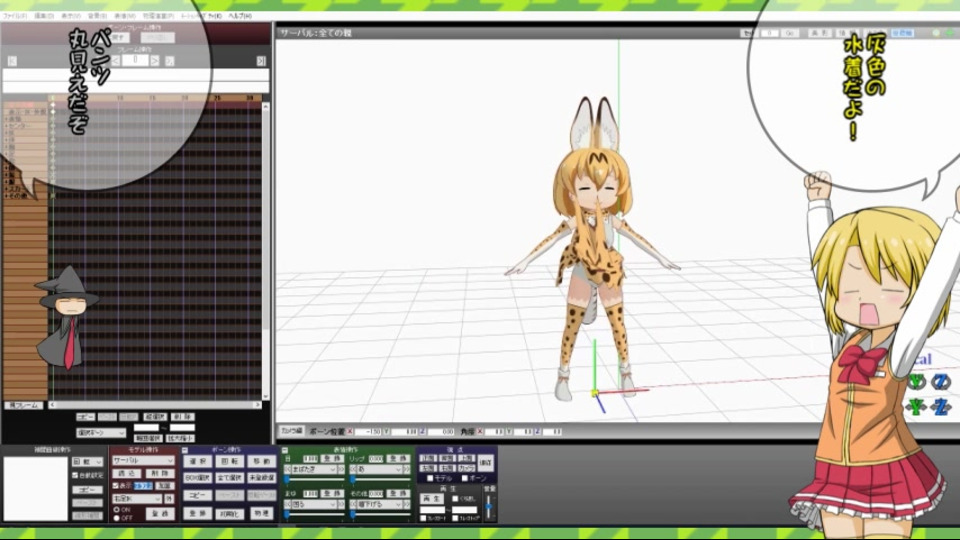Enable くり返し loop checkbox

tap(456, 499)
